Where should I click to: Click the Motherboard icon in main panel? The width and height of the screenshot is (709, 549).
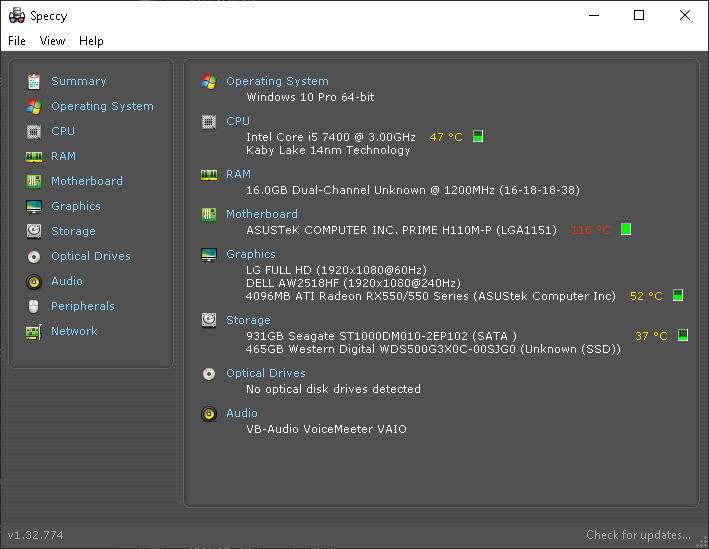coord(209,215)
